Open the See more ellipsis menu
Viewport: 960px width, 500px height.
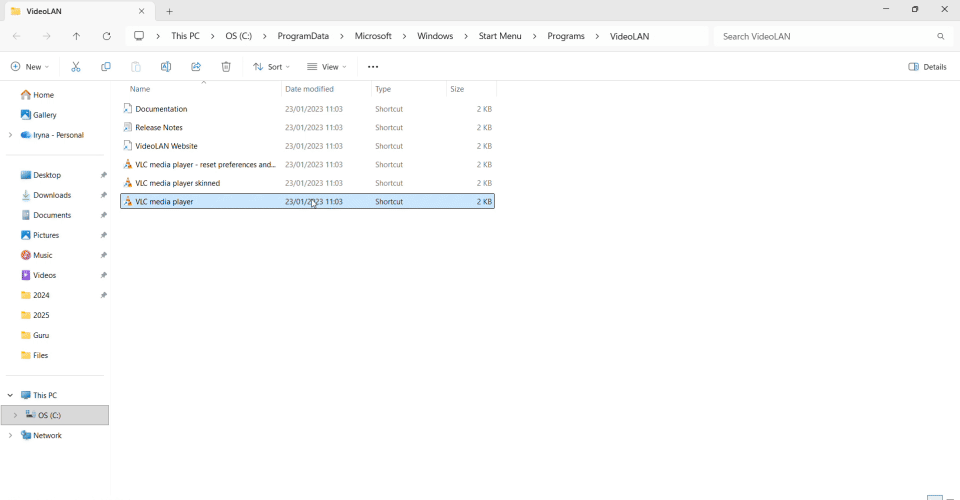373,67
